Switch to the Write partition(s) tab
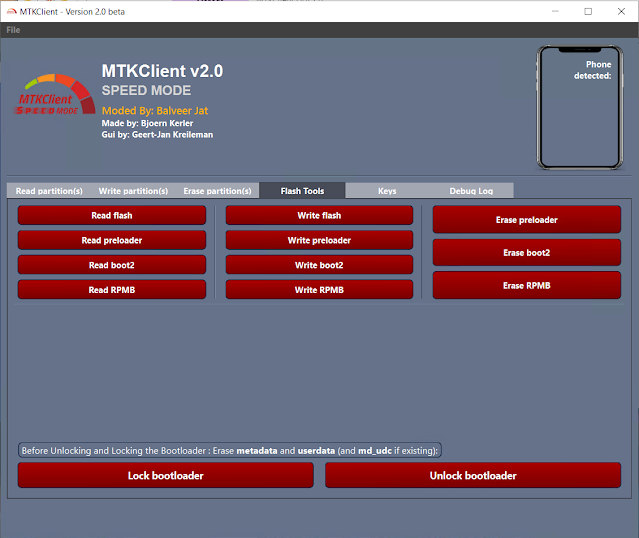This screenshot has height=538, width=639. click(133, 191)
